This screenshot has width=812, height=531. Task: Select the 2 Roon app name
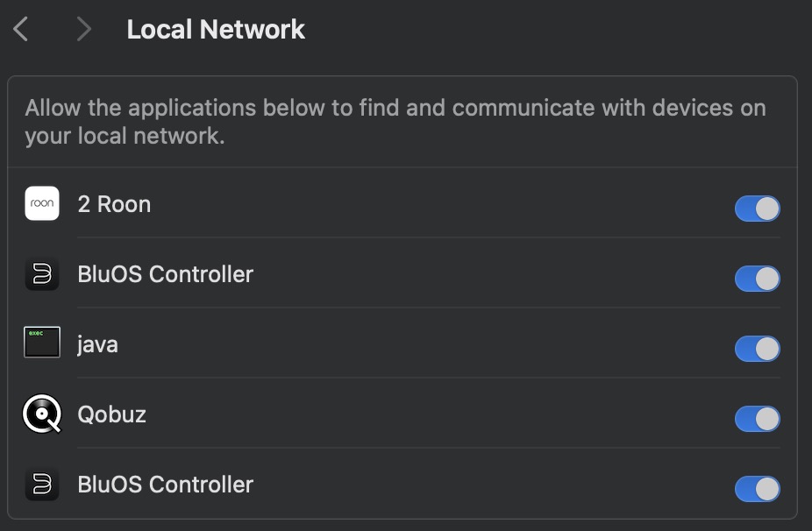114,204
